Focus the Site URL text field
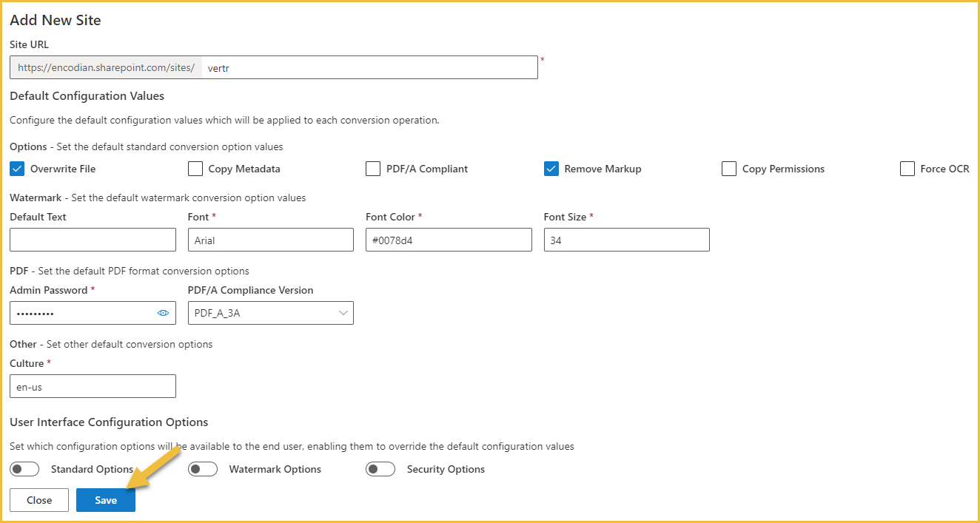The width and height of the screenshot is (980, 523). (369, 67)
